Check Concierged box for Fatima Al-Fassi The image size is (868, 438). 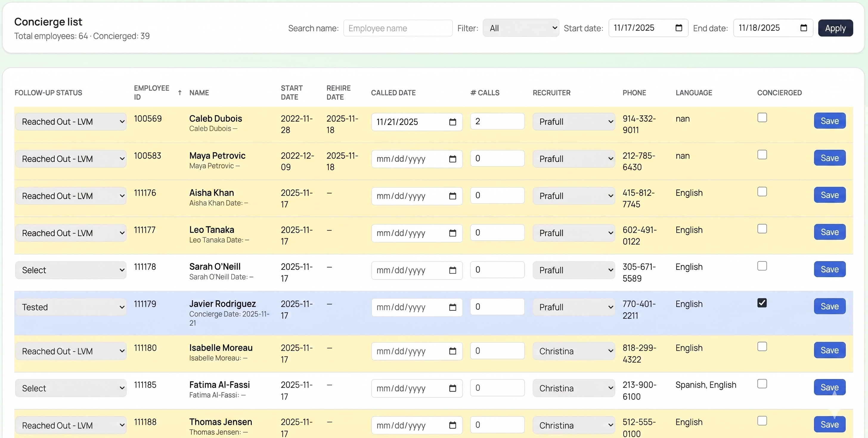click(762, 384)
